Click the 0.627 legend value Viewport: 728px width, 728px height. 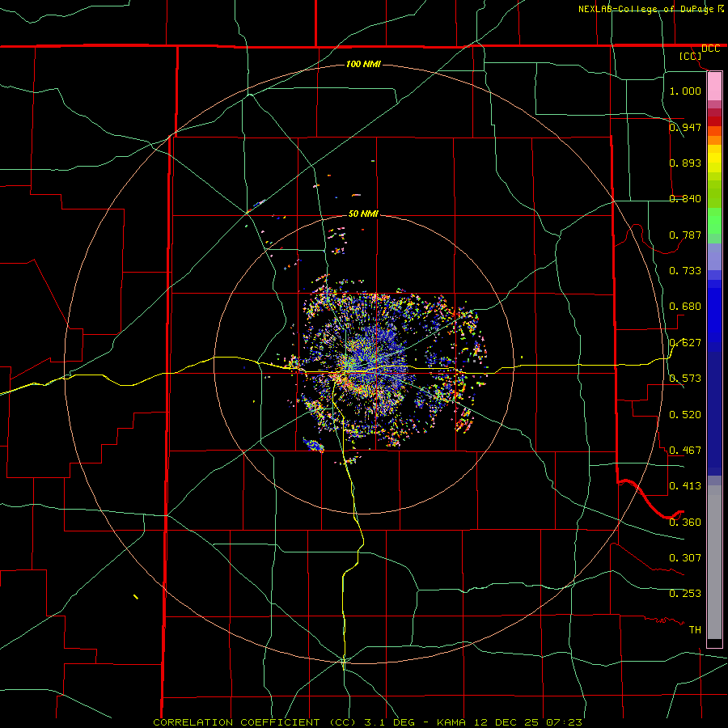685,342
